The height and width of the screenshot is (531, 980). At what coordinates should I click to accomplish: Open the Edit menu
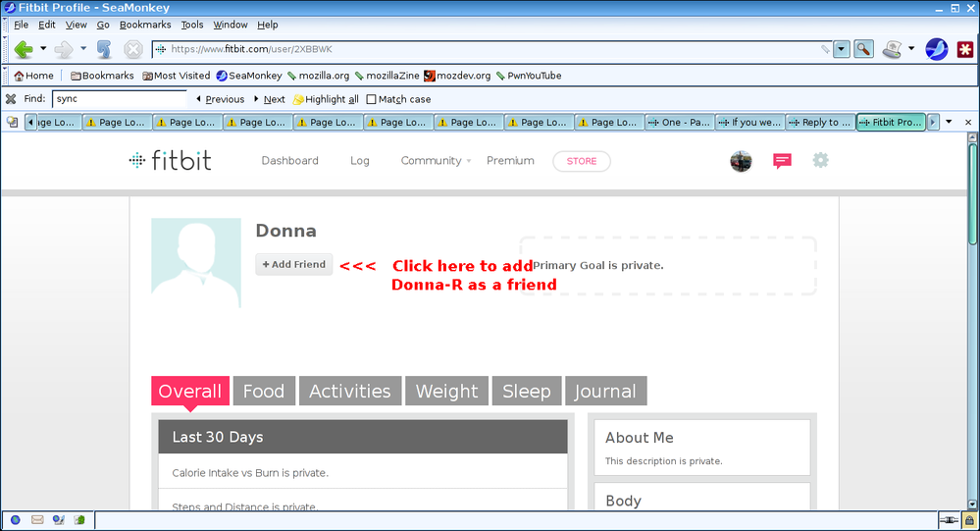[x=47, y=25]
